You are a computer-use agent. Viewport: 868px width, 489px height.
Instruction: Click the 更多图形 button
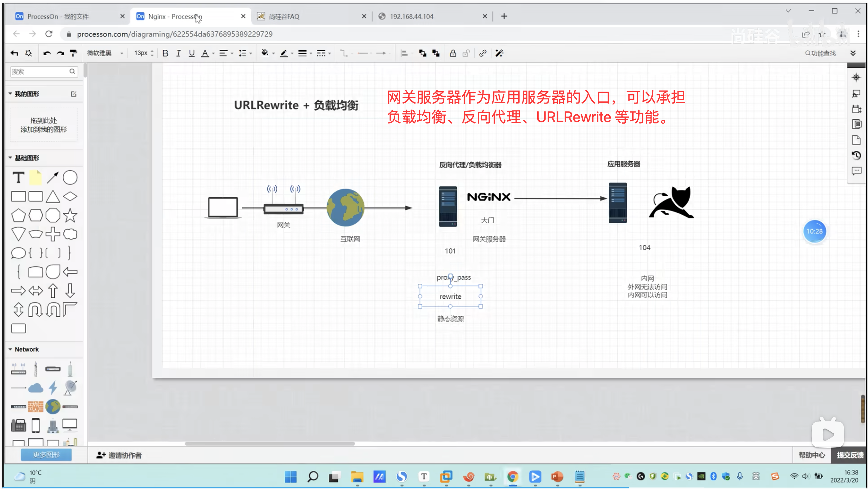46,454
